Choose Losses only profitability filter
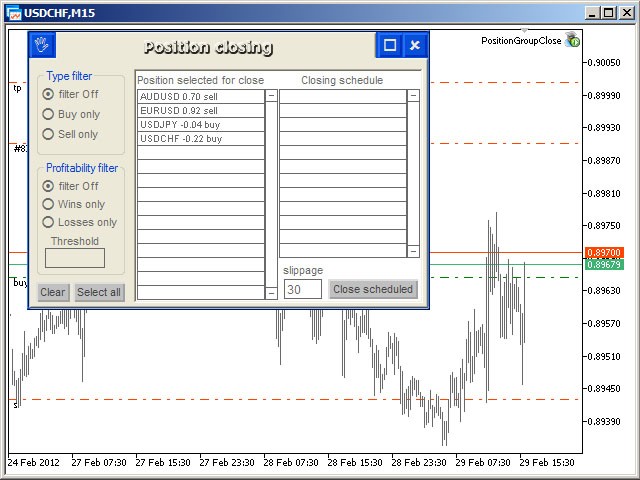This screenshot has height=480, width=640. [x=48, y=222]
